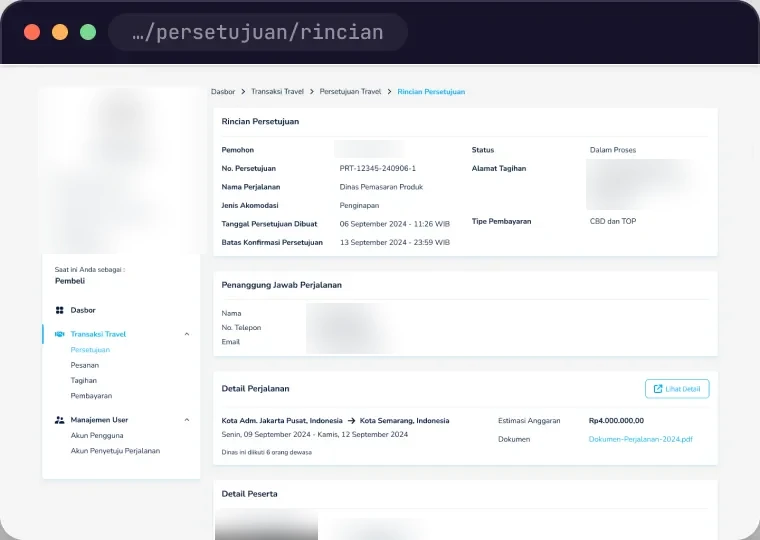Click Kota Adm. Jakarta Pusat, Indonesia origin
760x540 pixels.
282,421
